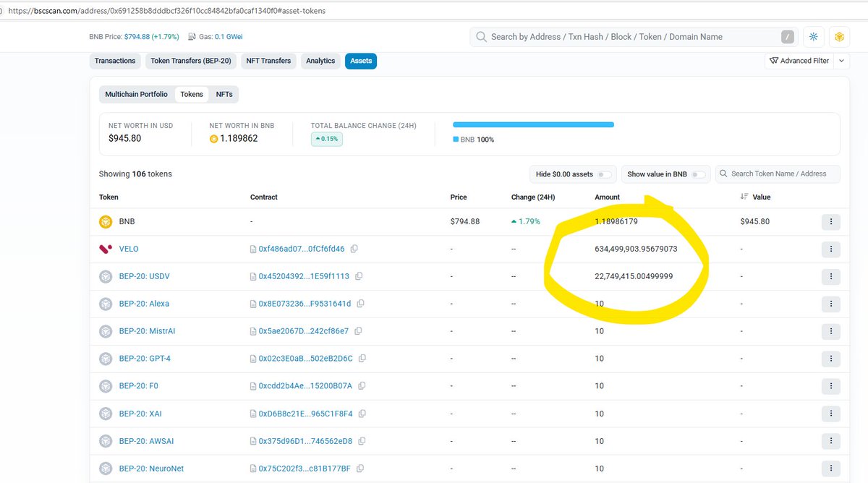
Task: Open the three-dot menu for MistrAI row
Action: [x=831, y=331]
